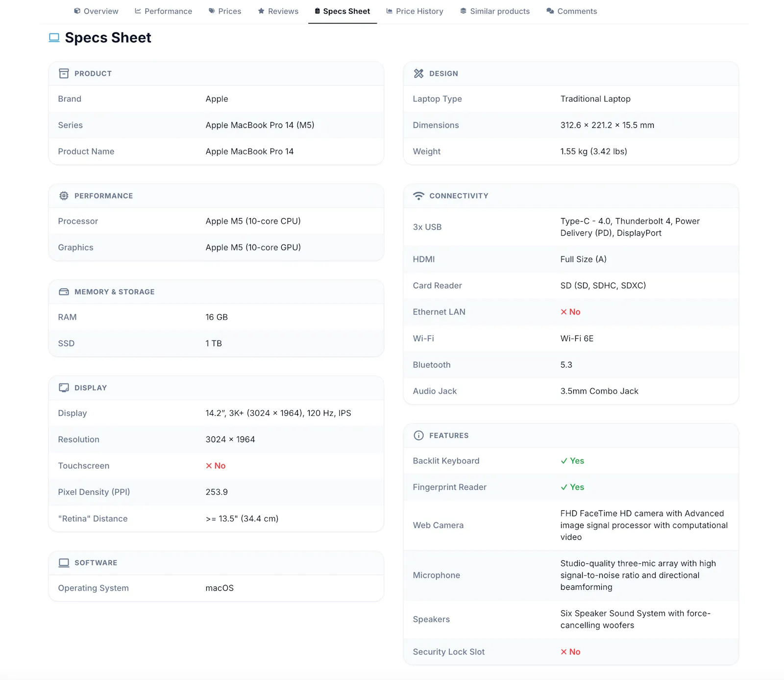
Task: Click the clipboard icon on Specs Sheet tab
Action: pyautogui.click(x=317, y=11)
